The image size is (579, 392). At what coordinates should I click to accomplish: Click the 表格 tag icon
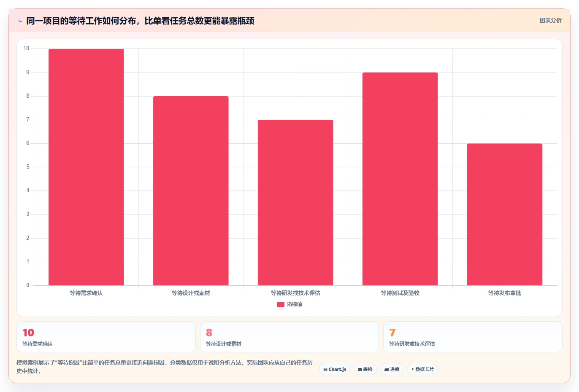360,369
